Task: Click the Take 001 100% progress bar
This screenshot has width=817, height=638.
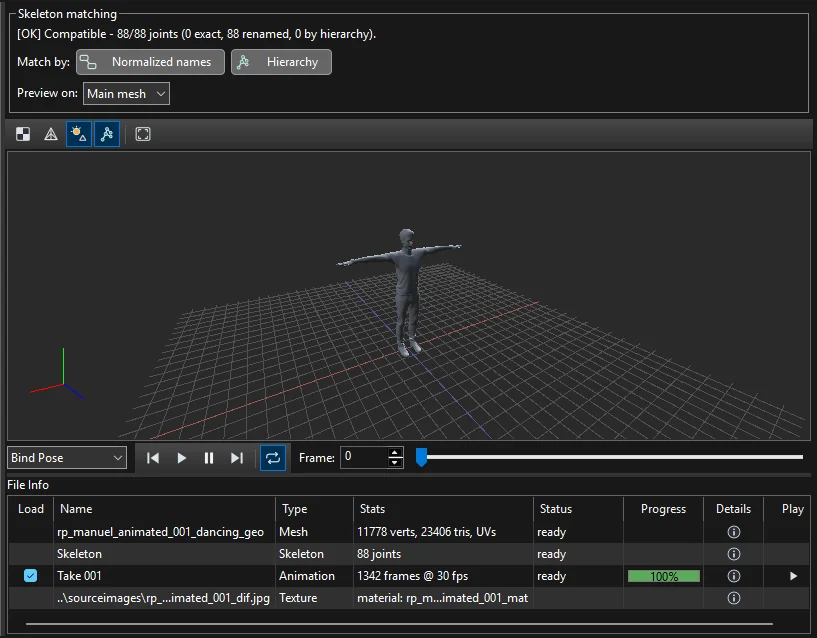Action: click(664, 576)
